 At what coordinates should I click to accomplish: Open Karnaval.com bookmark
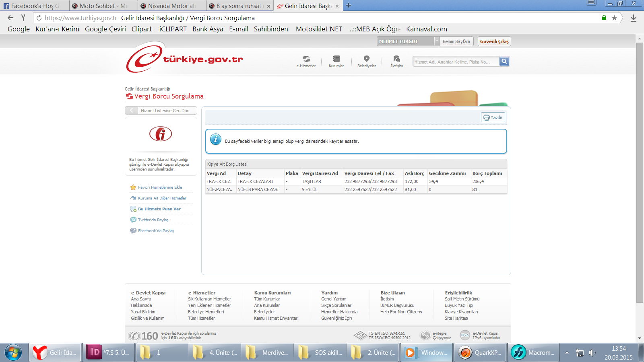[x=427, y=29]
